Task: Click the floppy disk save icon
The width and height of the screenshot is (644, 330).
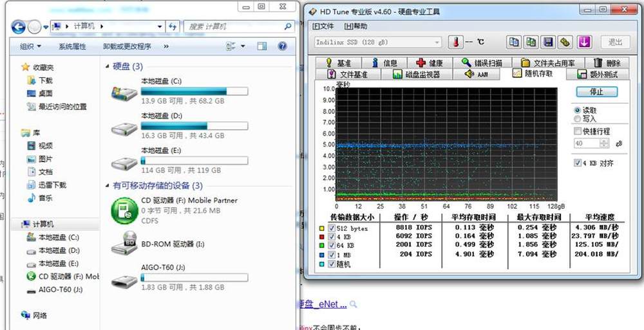Action: tap(548, 42)
